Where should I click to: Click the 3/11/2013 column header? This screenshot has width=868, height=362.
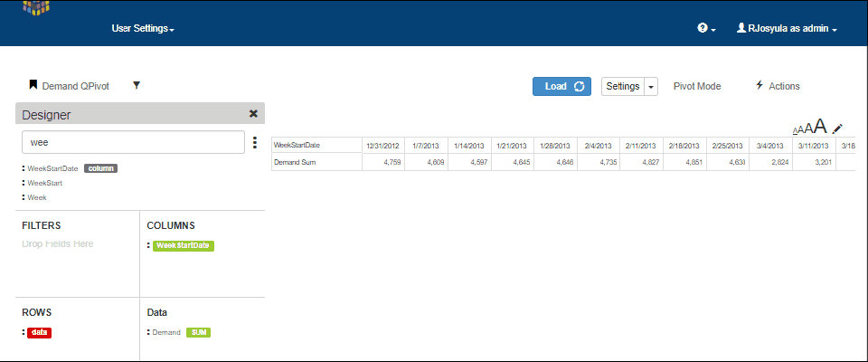click(814, 146)
